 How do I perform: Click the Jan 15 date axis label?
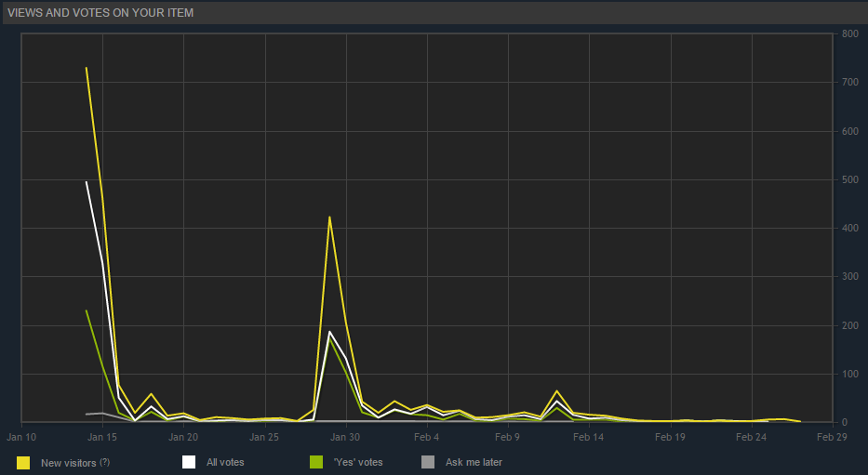tap(102, 437)
